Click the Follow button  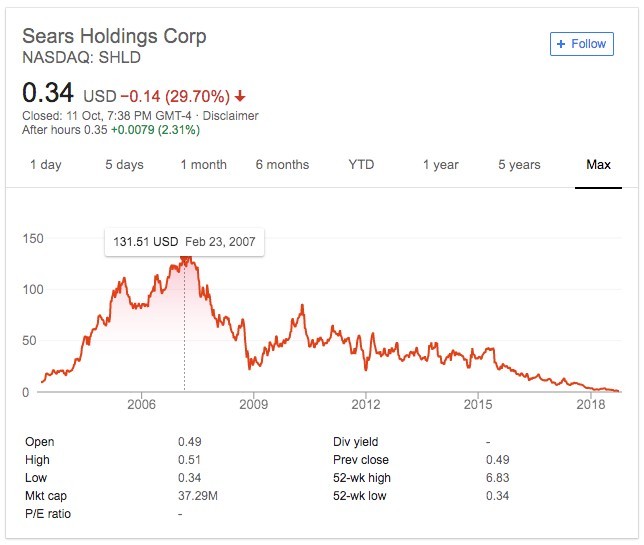tap(582, 44)
